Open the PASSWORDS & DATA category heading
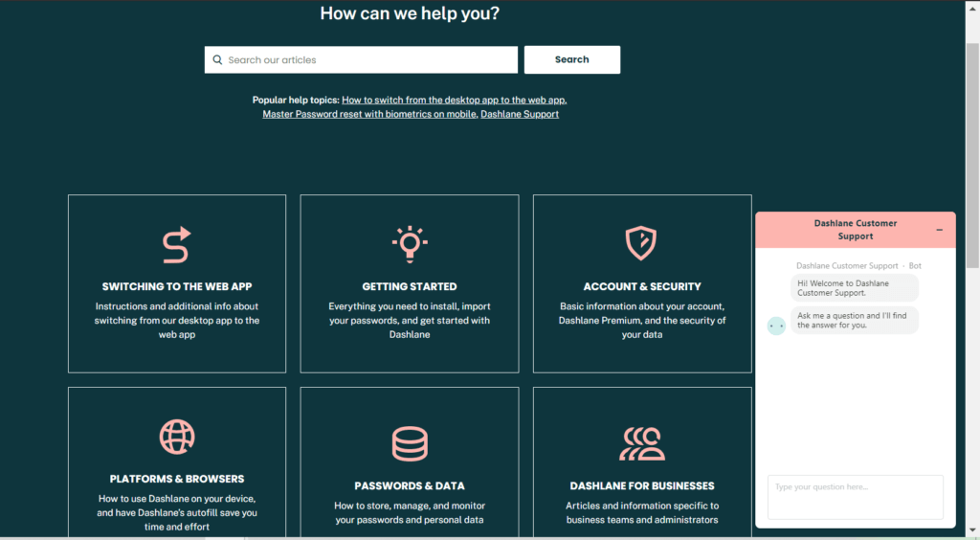This screenshot has width=980, height=540. 410,485
